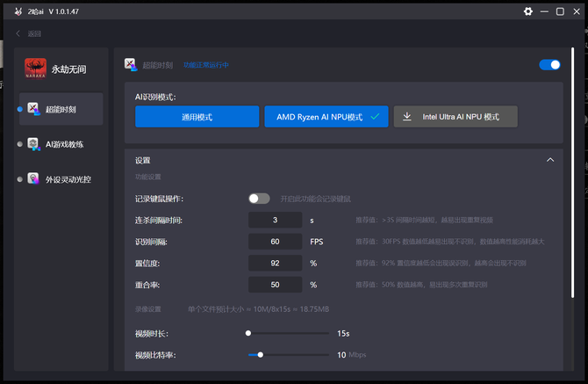Screen dimensions: 588x384
Task: Click the AI游戏教练 sidebar icon
Action: click(33, 144)
